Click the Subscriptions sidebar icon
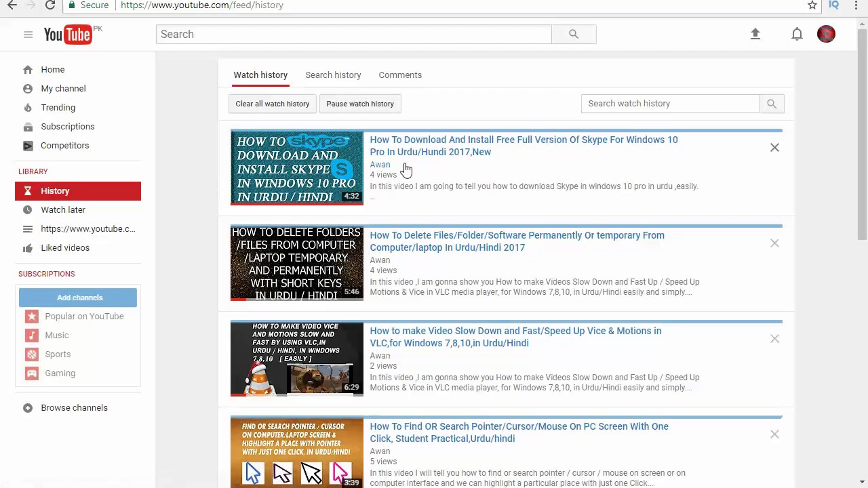The image size is (868, 488). coord(28,127)
